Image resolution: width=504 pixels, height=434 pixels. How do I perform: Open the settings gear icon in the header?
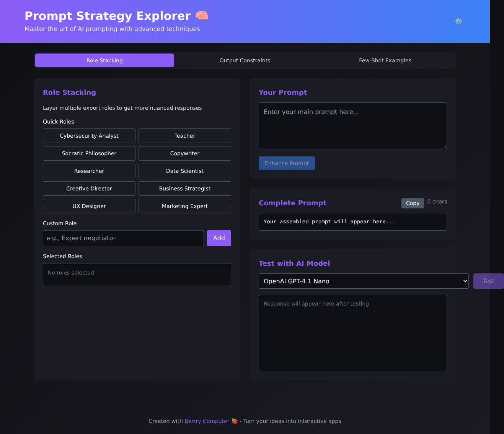point(458,21)
